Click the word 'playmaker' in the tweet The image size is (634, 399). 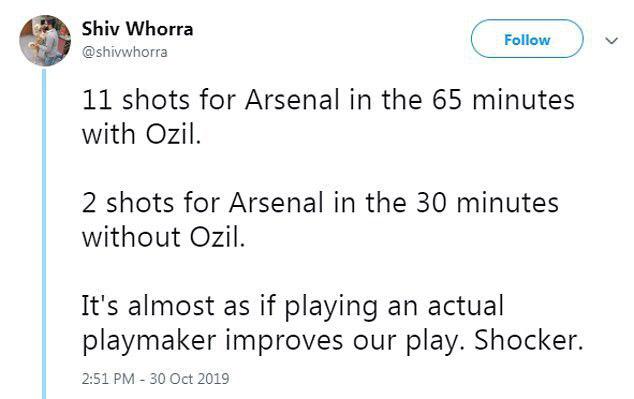click(149, 341)
